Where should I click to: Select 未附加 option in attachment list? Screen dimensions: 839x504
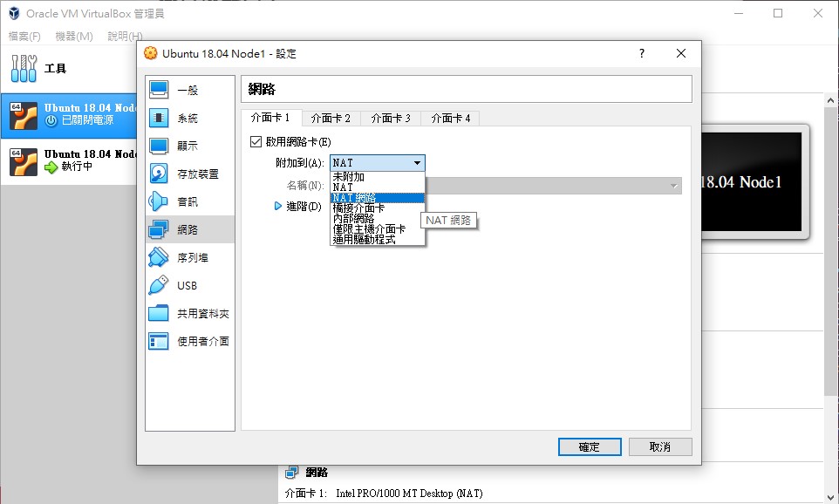349,177
